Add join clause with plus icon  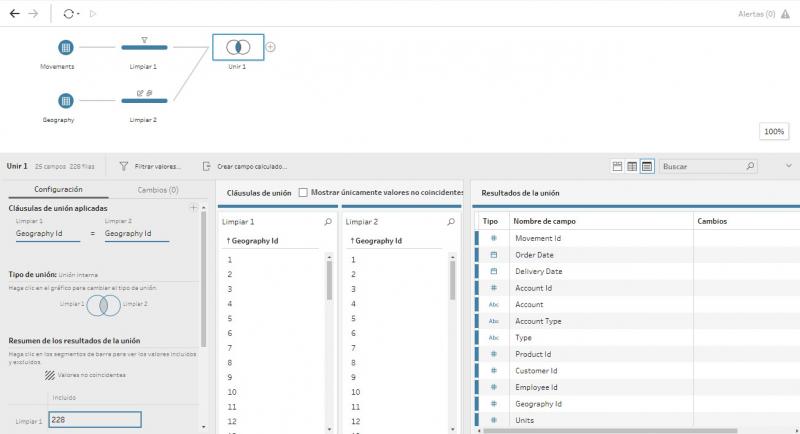point(193,208)
